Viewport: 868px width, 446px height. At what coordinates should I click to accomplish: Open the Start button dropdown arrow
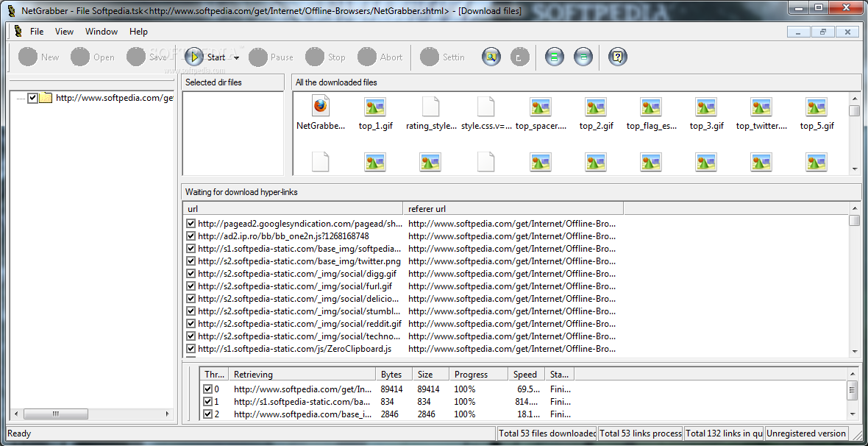click(x=236, y=57)
